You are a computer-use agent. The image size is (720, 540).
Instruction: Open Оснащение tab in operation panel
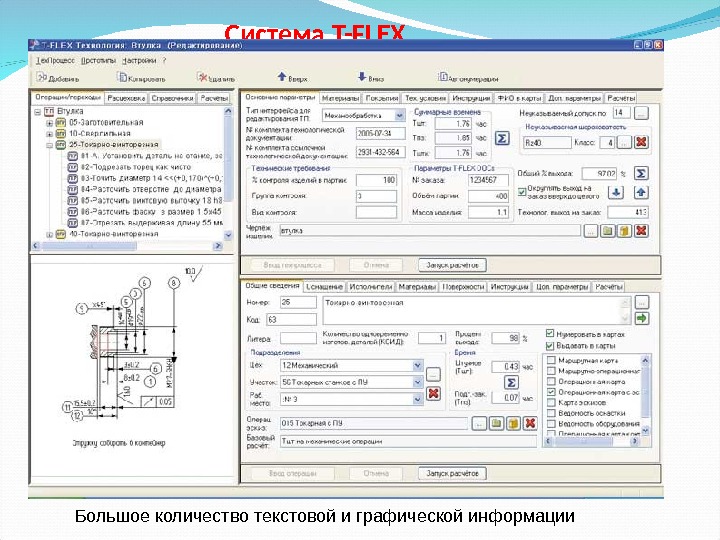click(x=324, y=287)
